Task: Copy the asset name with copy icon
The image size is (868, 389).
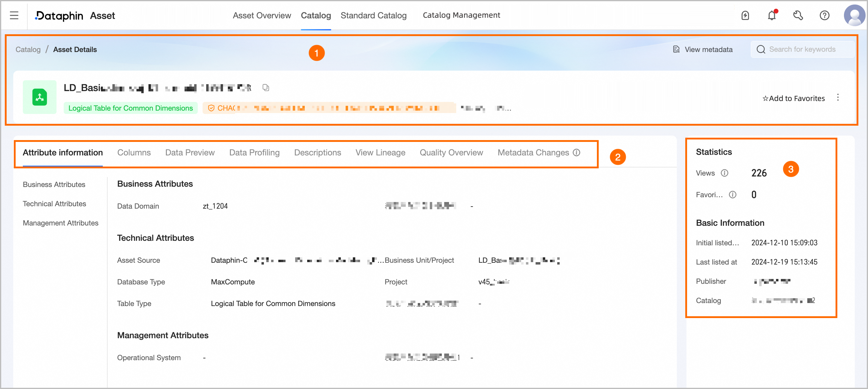Action: (266, 88)
